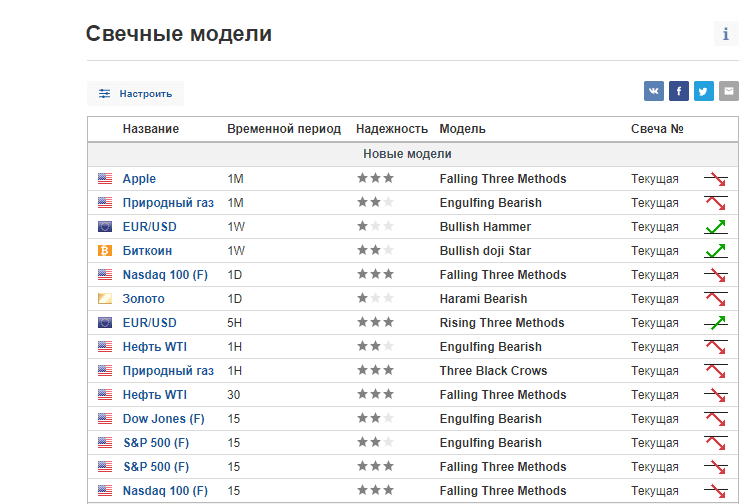Open Природный газ link in 1M row

168,202
